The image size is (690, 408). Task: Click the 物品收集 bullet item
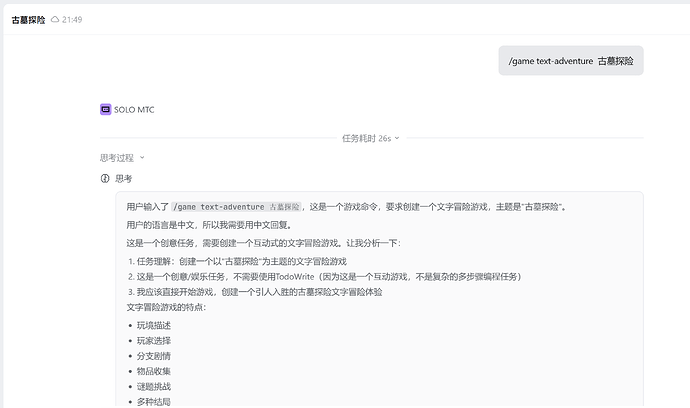154,371
